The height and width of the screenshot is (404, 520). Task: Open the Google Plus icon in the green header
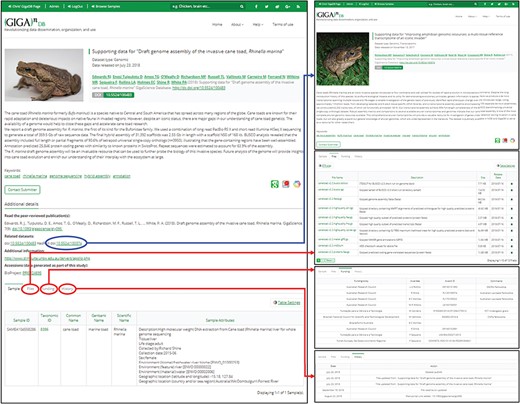click(x=288, y=6)
